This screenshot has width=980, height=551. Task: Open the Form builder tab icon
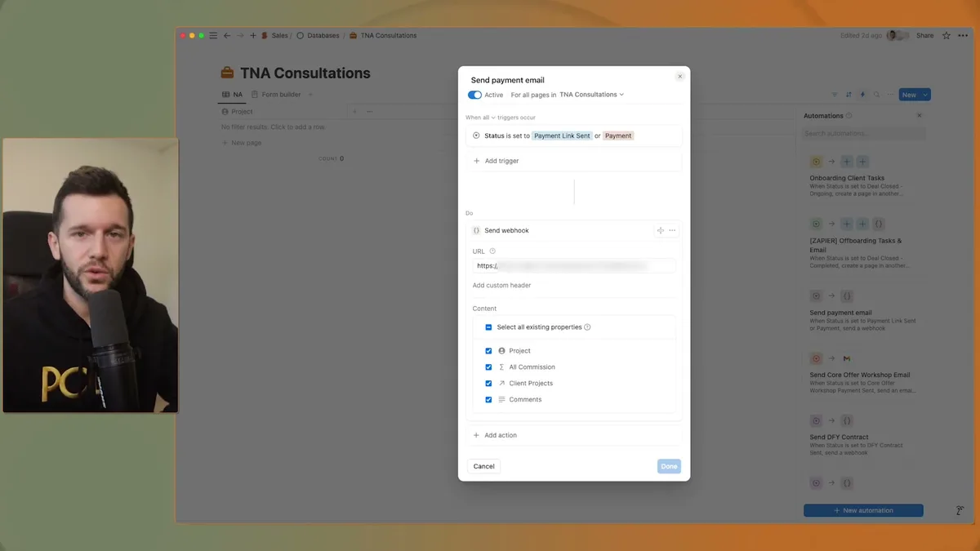tap(254, 94)
